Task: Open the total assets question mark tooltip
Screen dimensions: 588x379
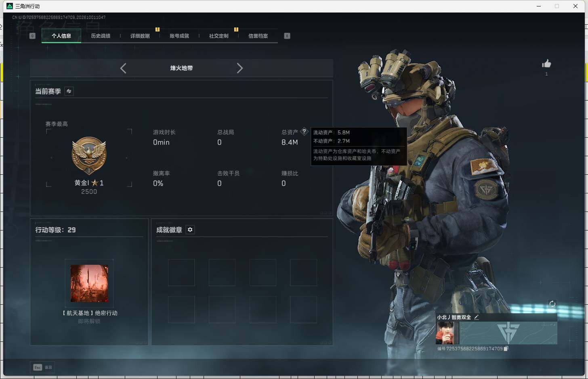Action: click(304, 132)
